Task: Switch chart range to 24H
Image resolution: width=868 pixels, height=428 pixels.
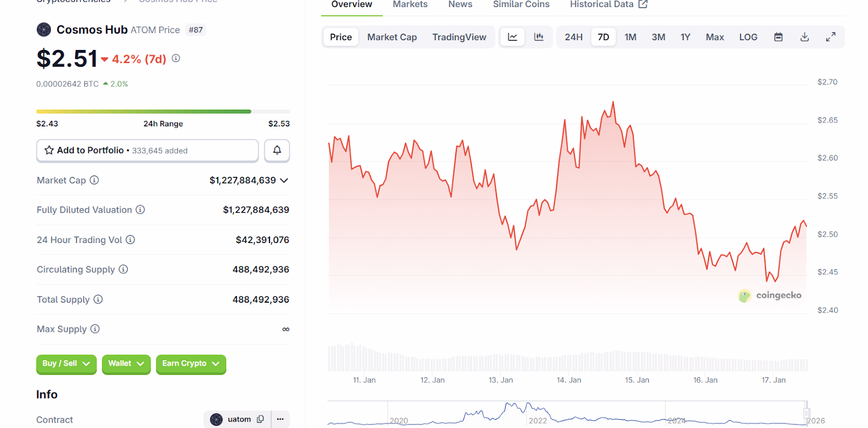Action: point(573,37)
